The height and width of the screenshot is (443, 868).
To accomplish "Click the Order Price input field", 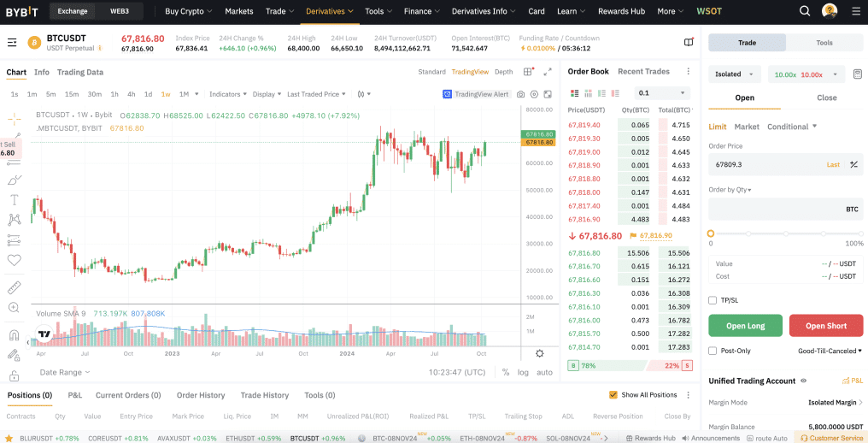I will pos(785,164).
